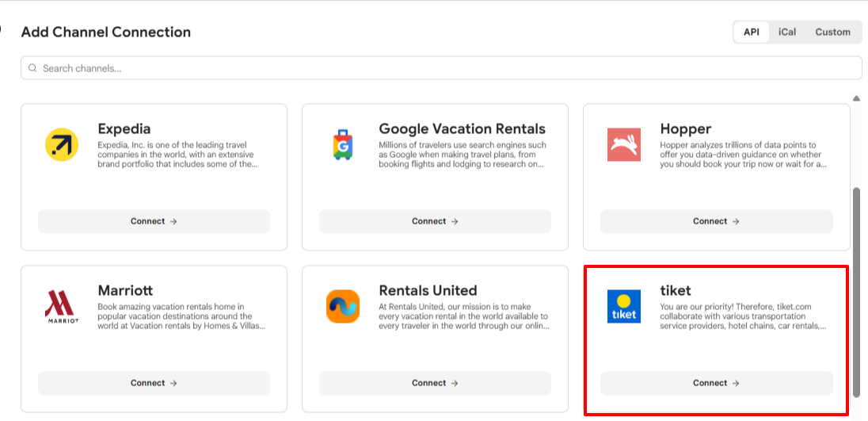Focus the Search channels input field
Viewport: 868px width, 421px height.
click(x=441, y=68)
